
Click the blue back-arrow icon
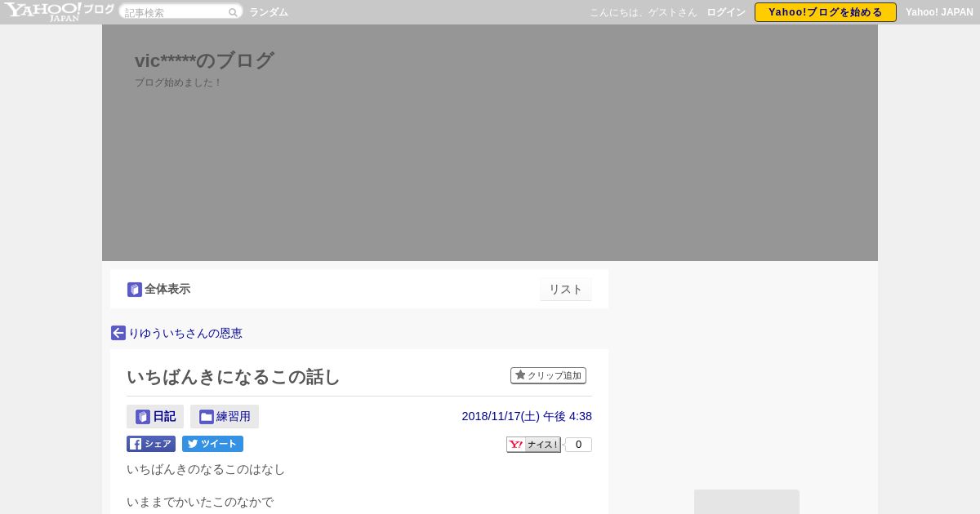click(118, 333)
